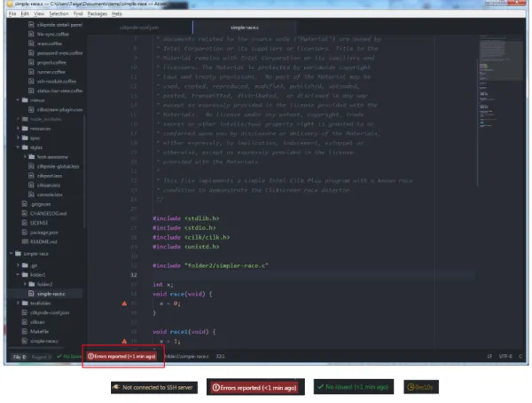Viewport: 532px width, 403px height.
Task: Open the Packages menu
Action: (97, 13)
